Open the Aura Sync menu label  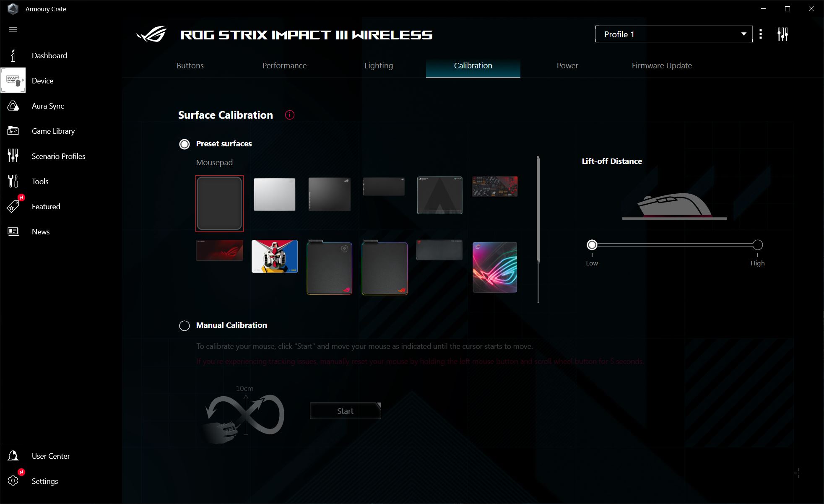click(48, 106)
